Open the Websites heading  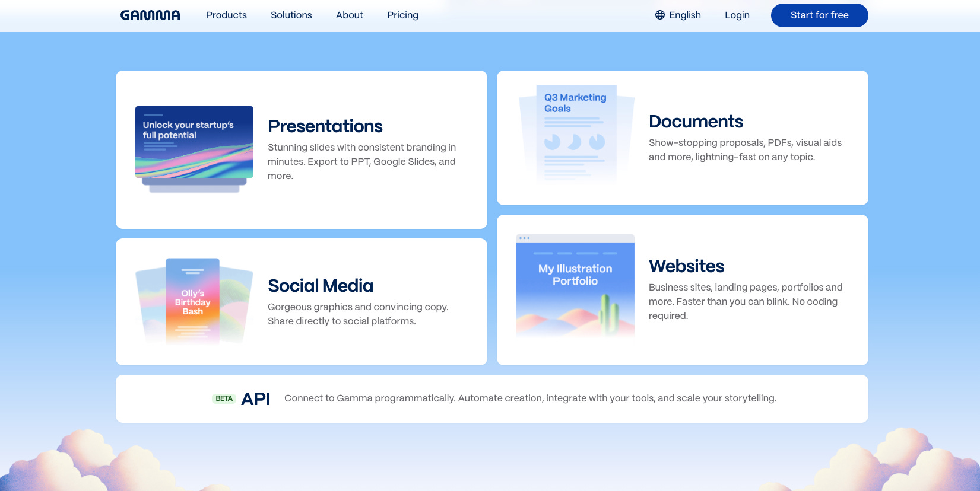[687, 266]
